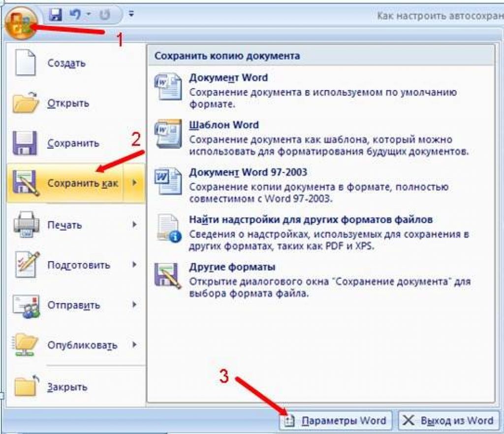Expand the Печать submenu arrow
Image resolution: width=504 pixels, height=434 pixels.
tap(134, 225)
